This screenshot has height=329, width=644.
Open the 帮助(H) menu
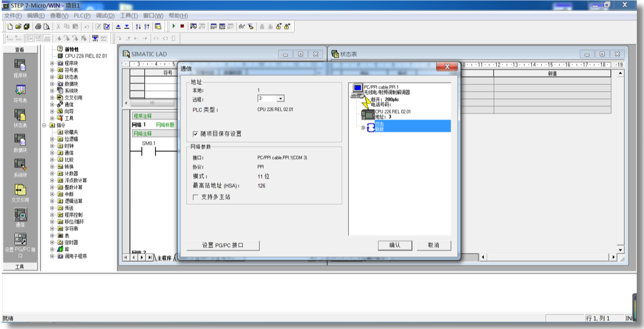point(178,15)
